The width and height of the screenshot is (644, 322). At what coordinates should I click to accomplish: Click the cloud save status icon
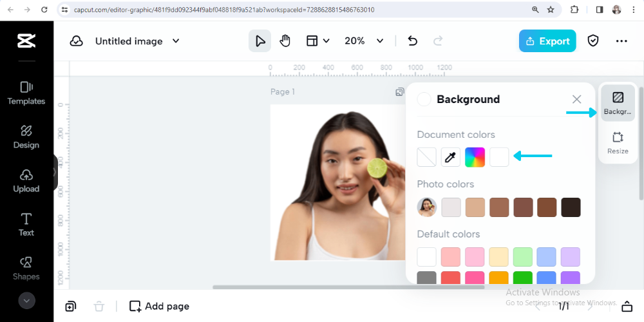[x=77, y=41]
